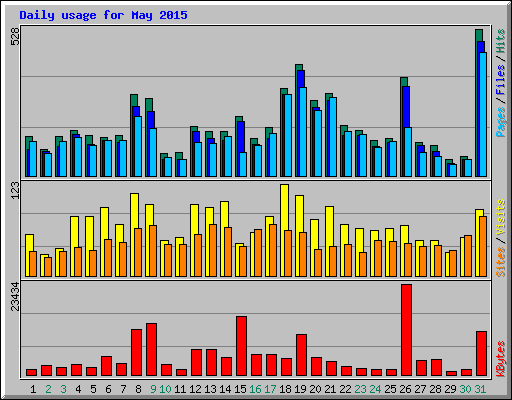Click day label 31
The height and width of the screenshot is (400, 512).
[x=480, y=389]
